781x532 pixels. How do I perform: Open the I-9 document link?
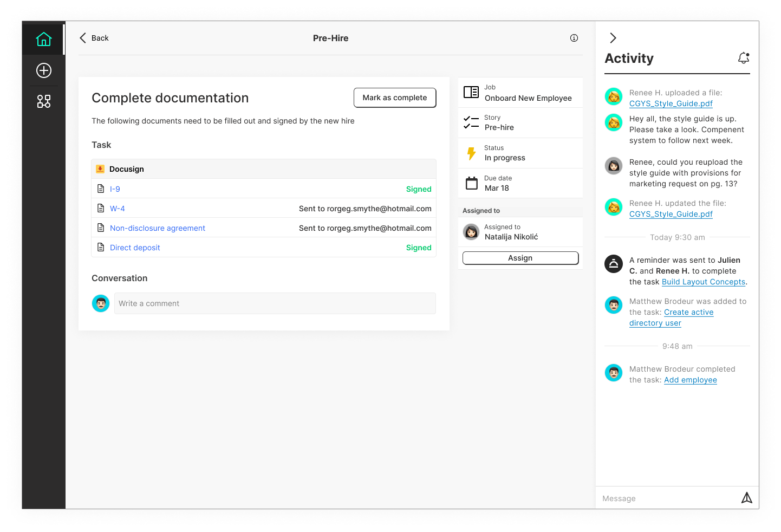point(115,189)
